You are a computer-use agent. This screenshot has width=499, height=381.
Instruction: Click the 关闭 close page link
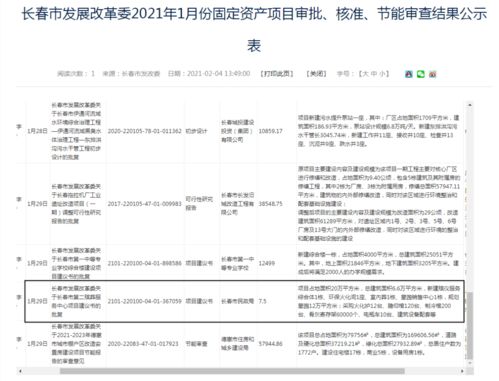click(x=317, y=74)
